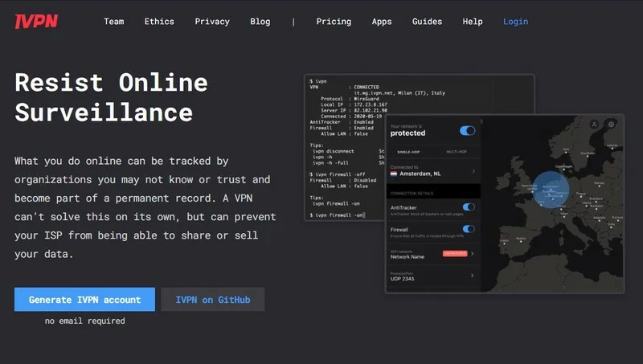
Task: Click the IVPN logo
Action: click(x=36, y=22)
